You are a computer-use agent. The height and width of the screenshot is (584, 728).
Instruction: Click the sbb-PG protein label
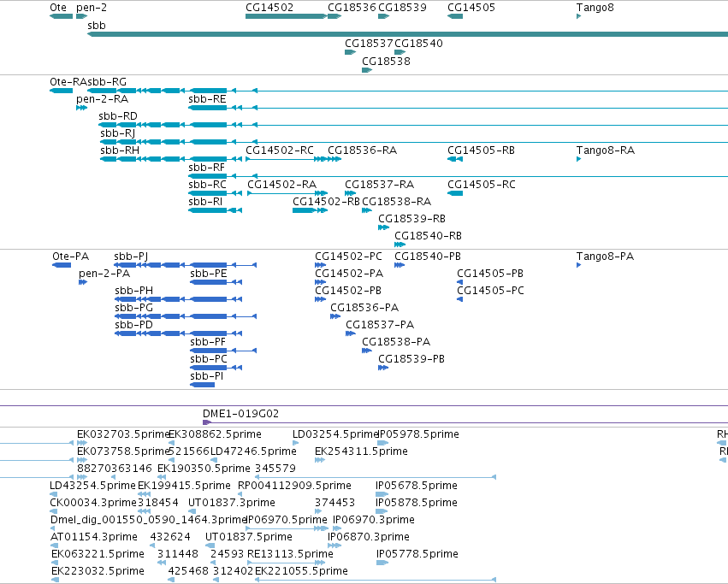[133, 309]
